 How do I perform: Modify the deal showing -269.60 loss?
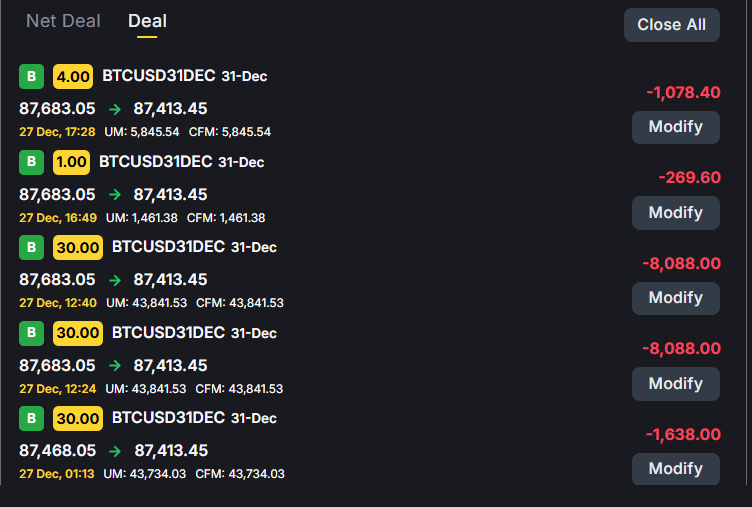675,213
